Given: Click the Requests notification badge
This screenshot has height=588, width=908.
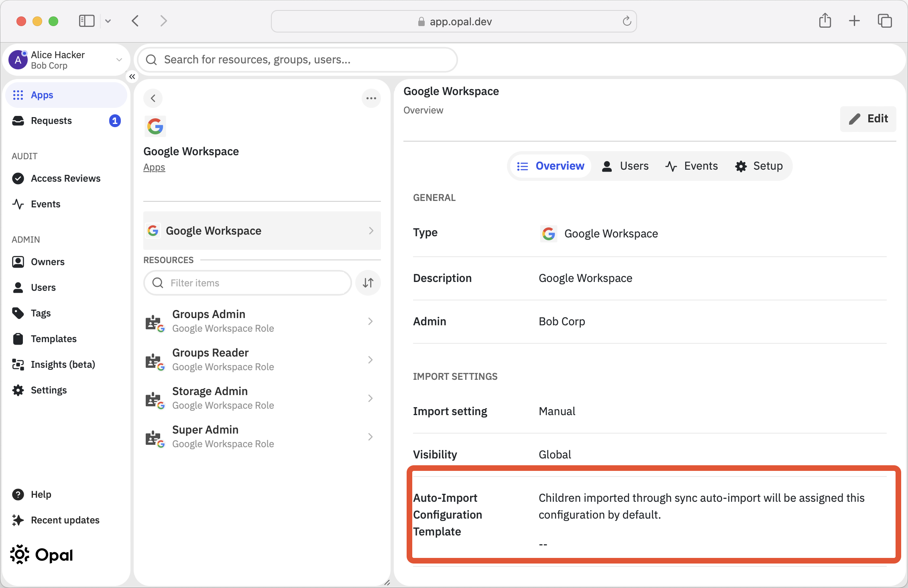Looking at the screenshot, I should (x=115, y=121).
